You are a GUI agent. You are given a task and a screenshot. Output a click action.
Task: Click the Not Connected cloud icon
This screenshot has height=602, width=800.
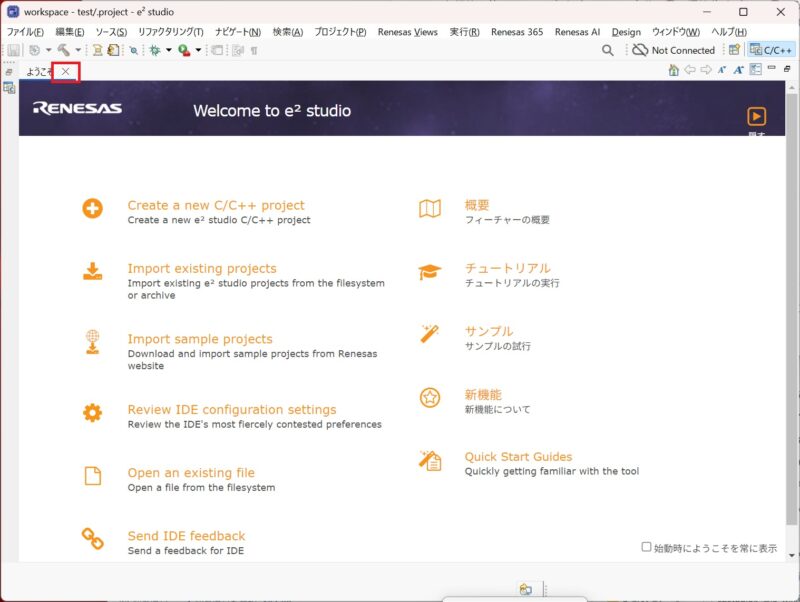(640, 50)
